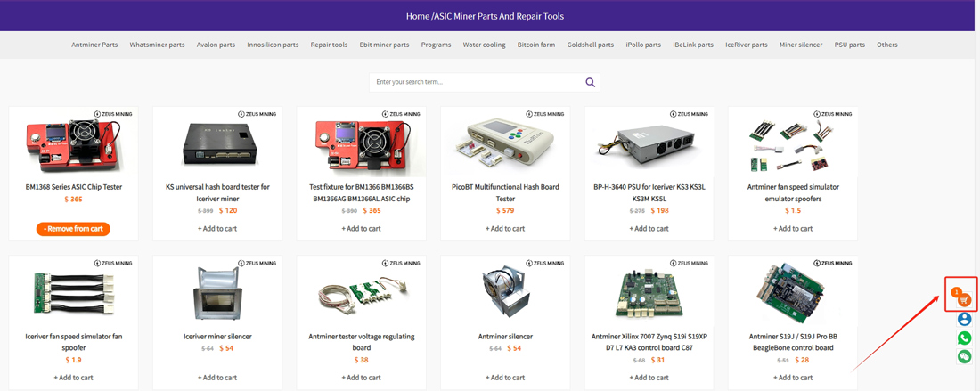Click the search magnifier icon
980x391 pixels.
[x=590, y=82]
